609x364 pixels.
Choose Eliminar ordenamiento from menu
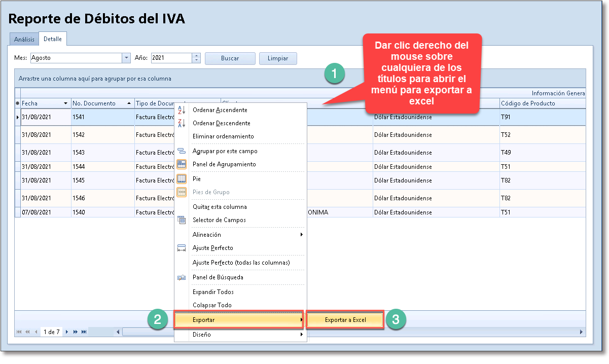(240, 136)
